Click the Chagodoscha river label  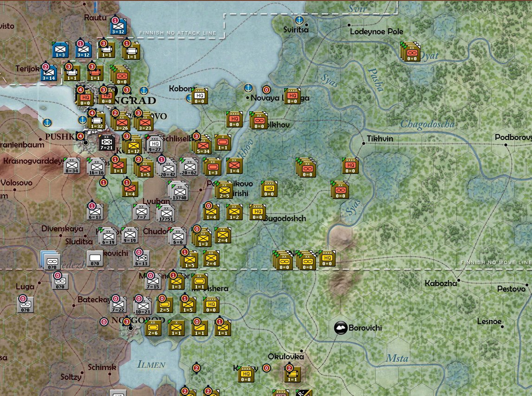coord(427,124)
